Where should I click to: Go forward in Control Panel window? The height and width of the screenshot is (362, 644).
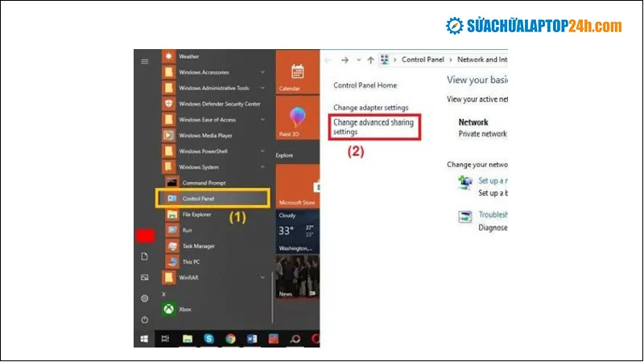345,60
